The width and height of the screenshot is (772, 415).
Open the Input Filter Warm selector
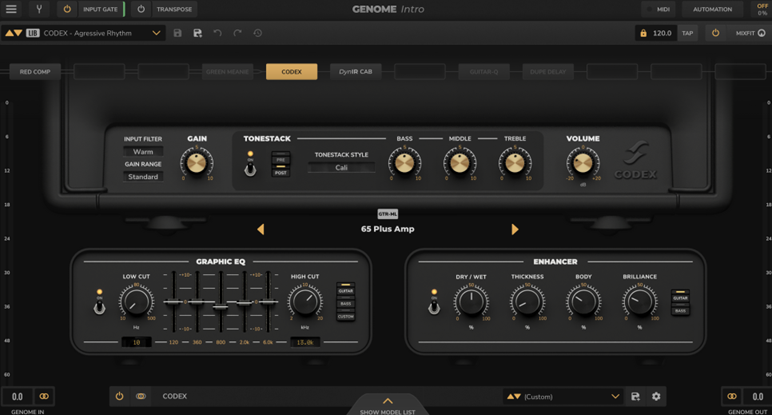click(143, 152)
